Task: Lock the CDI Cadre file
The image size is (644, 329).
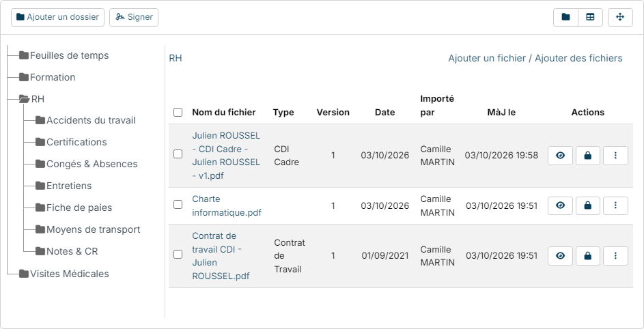Action: tap(588, 156)
